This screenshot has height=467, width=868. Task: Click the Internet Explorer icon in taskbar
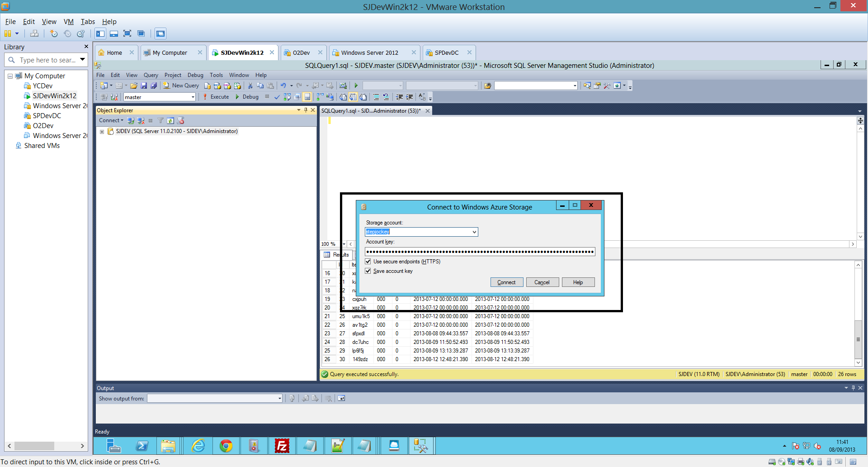(x=198, y=446)
